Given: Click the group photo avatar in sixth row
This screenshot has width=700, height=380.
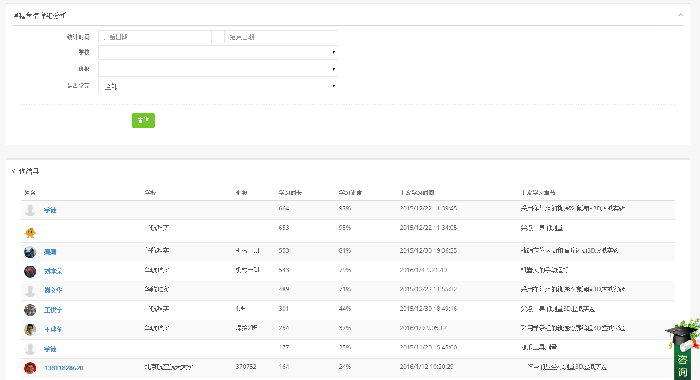Looking at the screenshot, I should tap(30, 309).
